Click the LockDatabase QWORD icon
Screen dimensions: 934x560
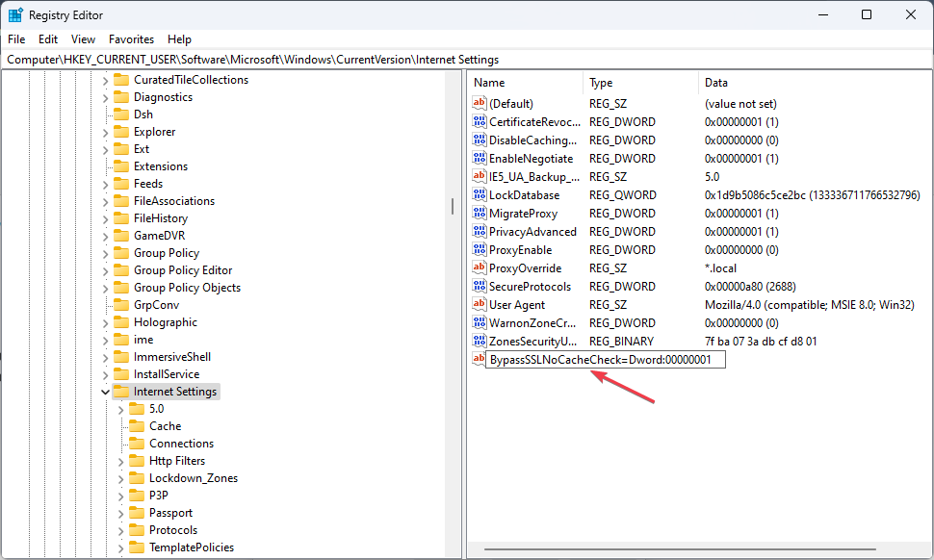[479, 194]
